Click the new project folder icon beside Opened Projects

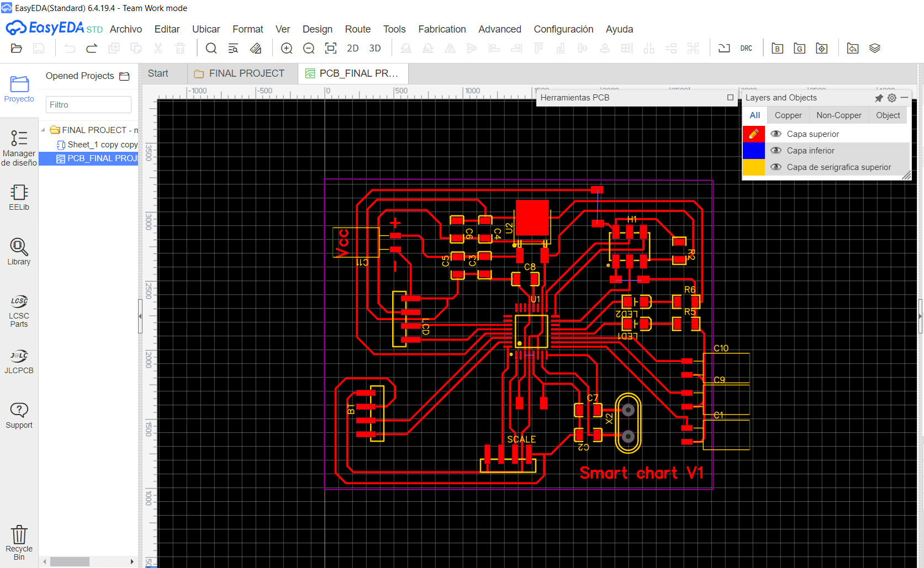(x=125, y=76)
